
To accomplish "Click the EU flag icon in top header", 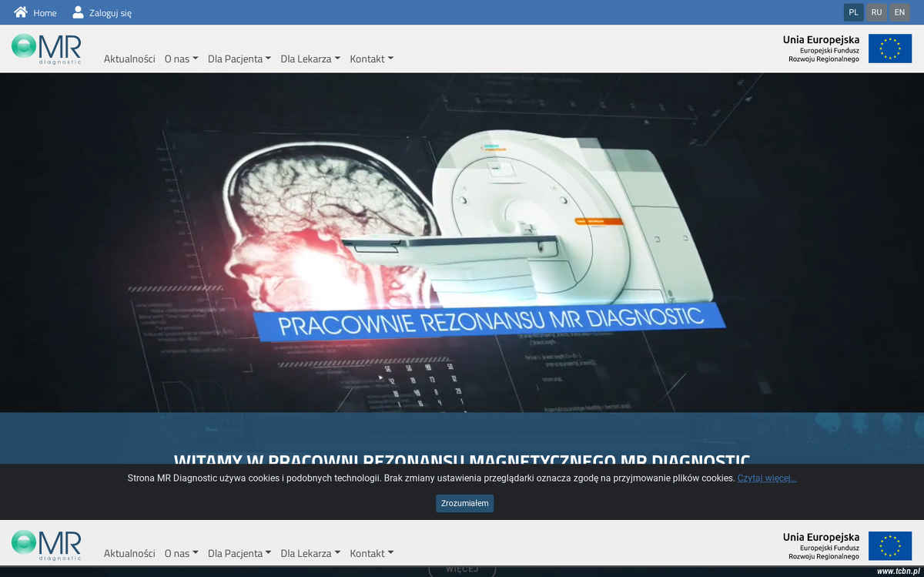I will point(890,49).
